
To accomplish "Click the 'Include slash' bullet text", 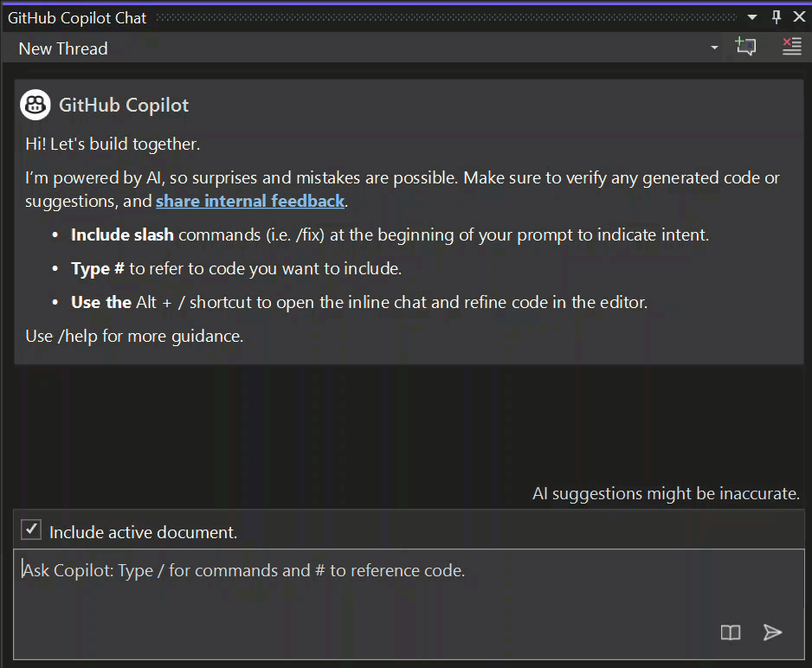I will [390, 234].
